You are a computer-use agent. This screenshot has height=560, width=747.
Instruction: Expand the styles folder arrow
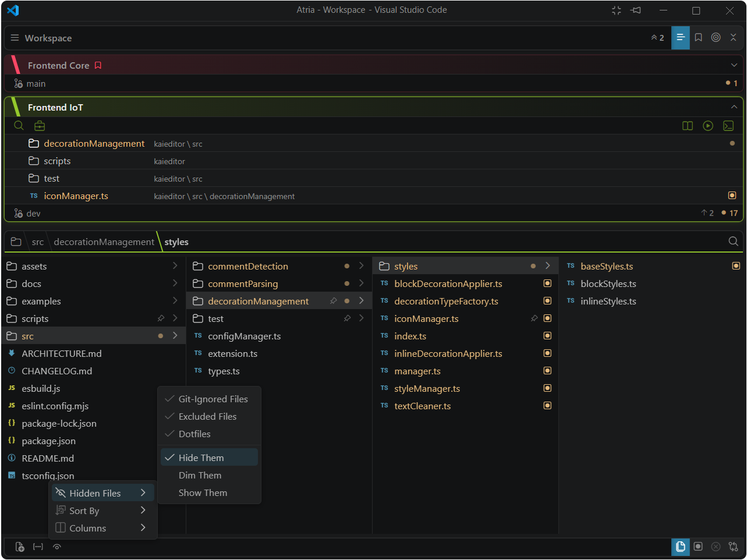548,266
